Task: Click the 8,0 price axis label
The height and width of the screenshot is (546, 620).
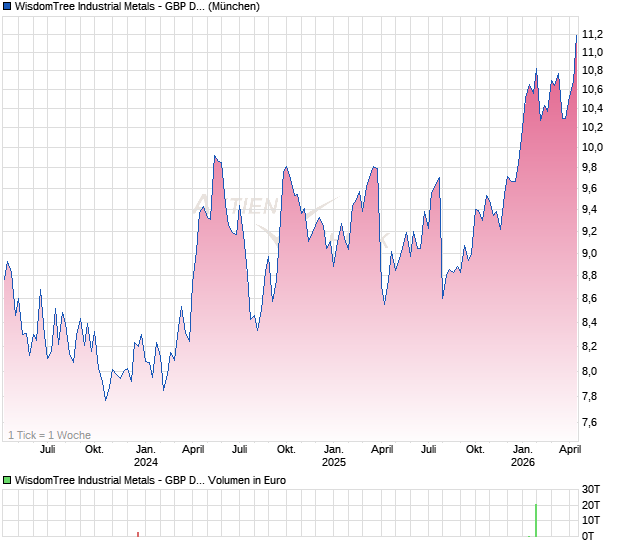Action: point(590,371)
